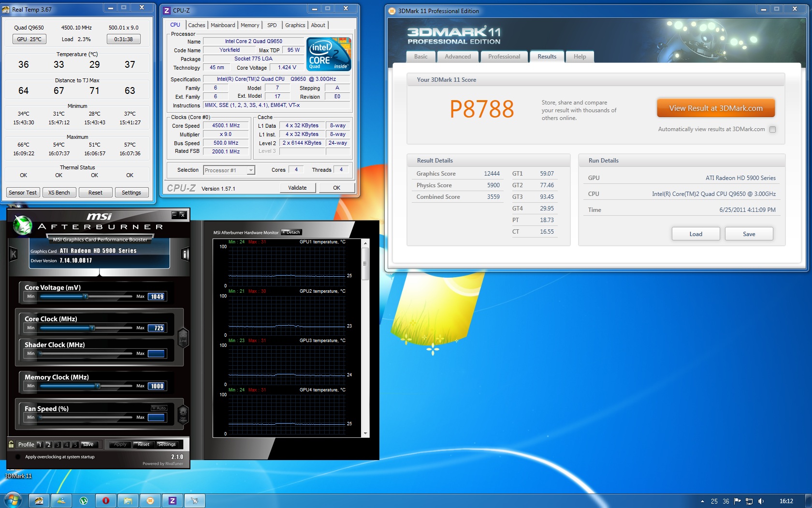Screen dimensions: 812x508
Task: Click the second pinned taskbar picture icon
Action: 61,501
